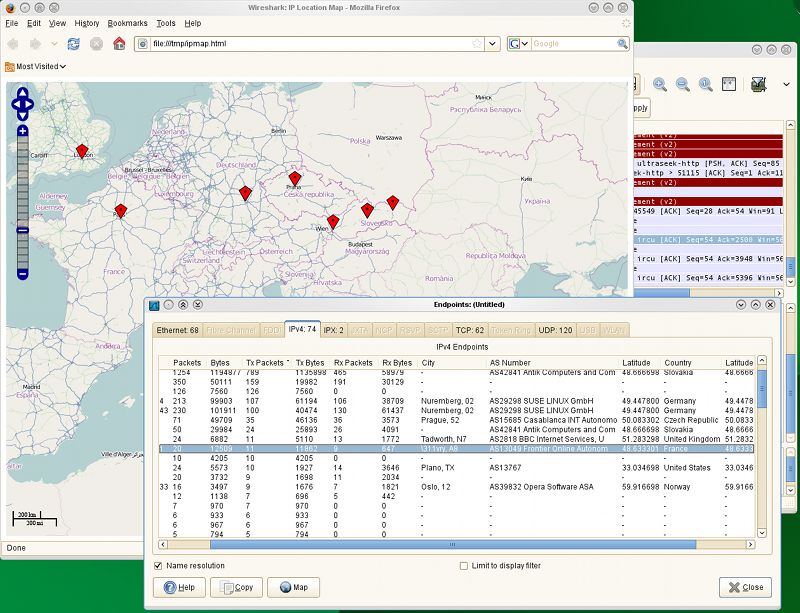
Task: Select the easternmost red marker in Slovakia
Action: pyautogui.click(x=392, y=203)
